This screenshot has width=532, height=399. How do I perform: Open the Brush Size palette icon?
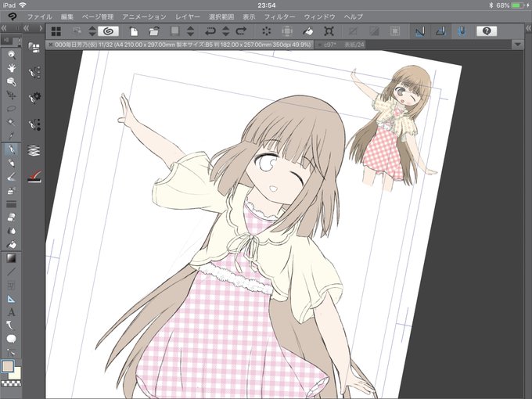point(34,124)
